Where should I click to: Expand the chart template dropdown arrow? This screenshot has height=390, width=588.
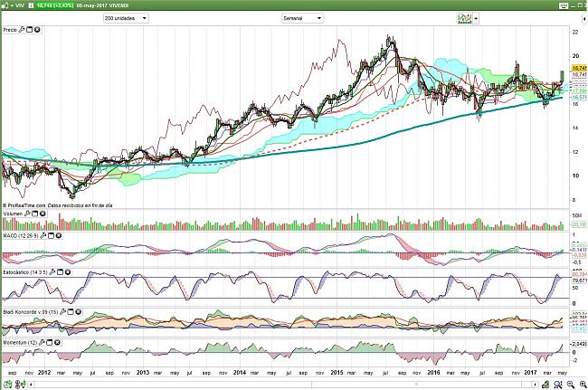[x=476, y=18]
